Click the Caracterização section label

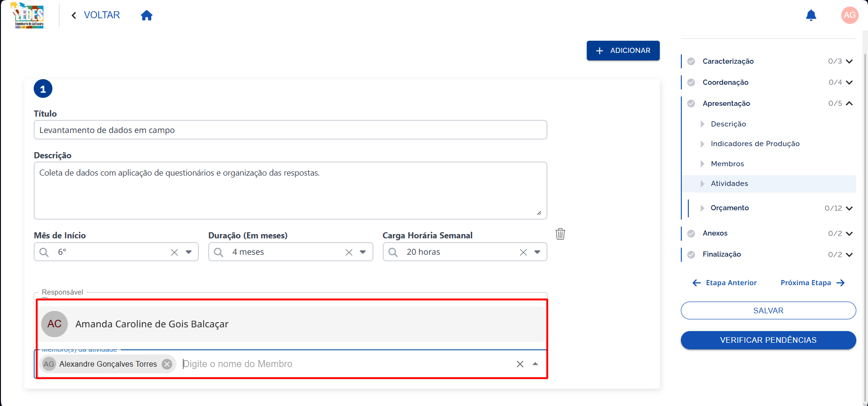point(728,61)
